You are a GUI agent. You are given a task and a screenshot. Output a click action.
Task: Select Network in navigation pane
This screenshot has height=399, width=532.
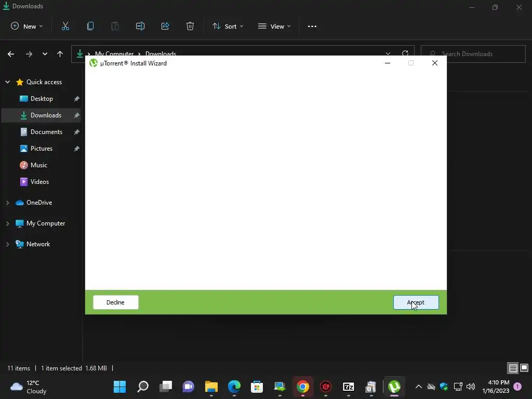(33, 244)
